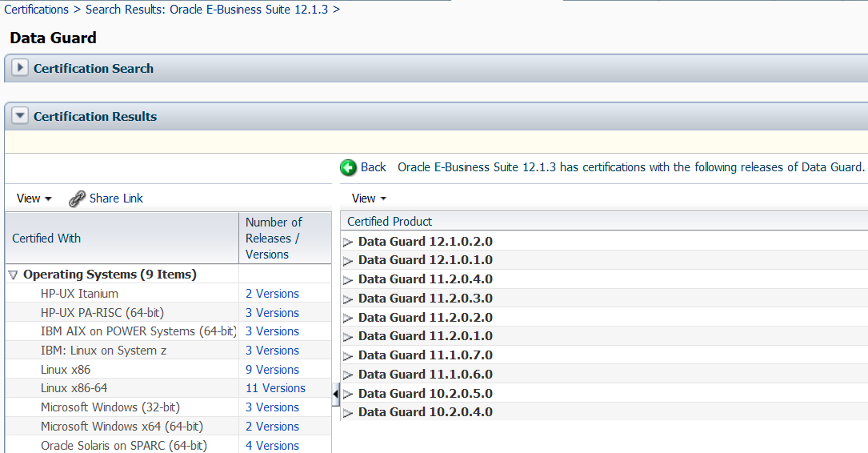Image resolution: width=868 pixels, height=453 pixels.
Task: Click the Share Link chain icon
Action: pos(77,198)
